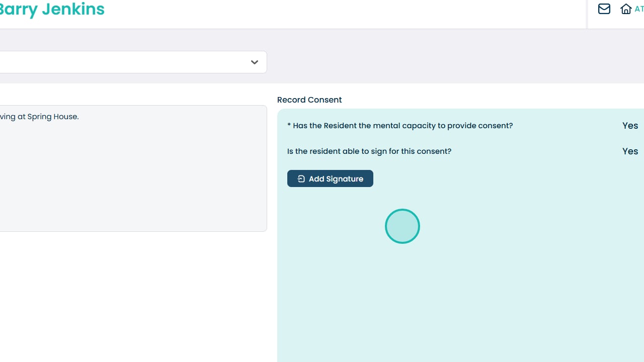Open the mail envelope icon
Viewport: 644px width, 362px height.
click(604, 9)
